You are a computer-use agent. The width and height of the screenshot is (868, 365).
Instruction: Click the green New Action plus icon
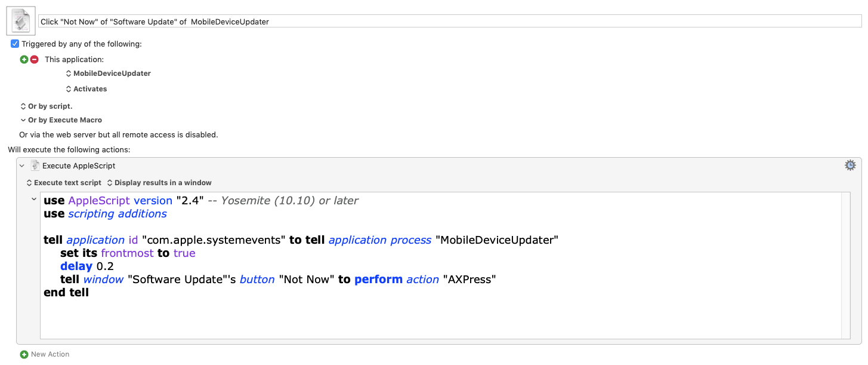24,354
